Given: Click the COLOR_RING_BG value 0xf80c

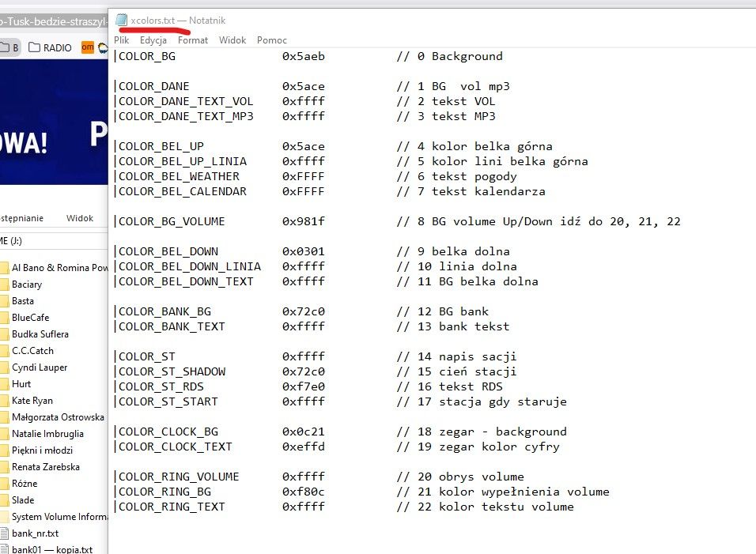Looking at the screenshot, I should coord(303,492).
